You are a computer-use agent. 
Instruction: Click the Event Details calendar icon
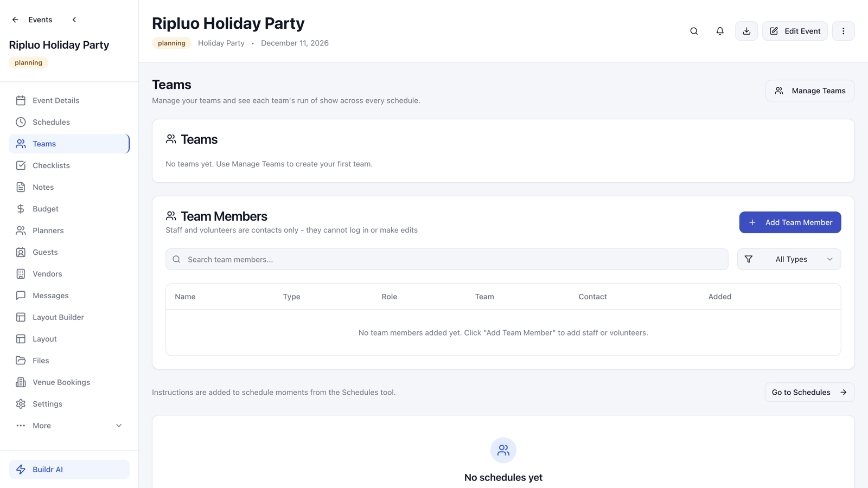point(21,100)
